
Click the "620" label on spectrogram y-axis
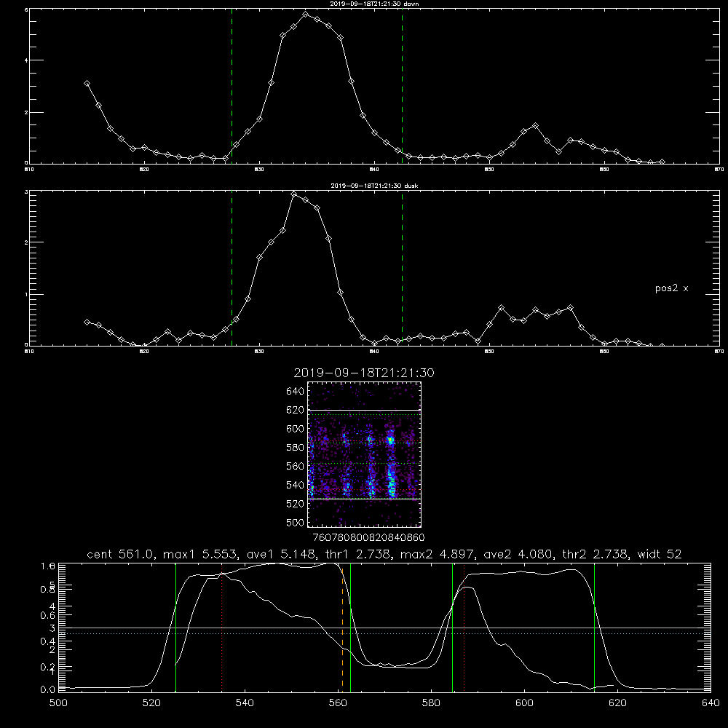[295, 410]
